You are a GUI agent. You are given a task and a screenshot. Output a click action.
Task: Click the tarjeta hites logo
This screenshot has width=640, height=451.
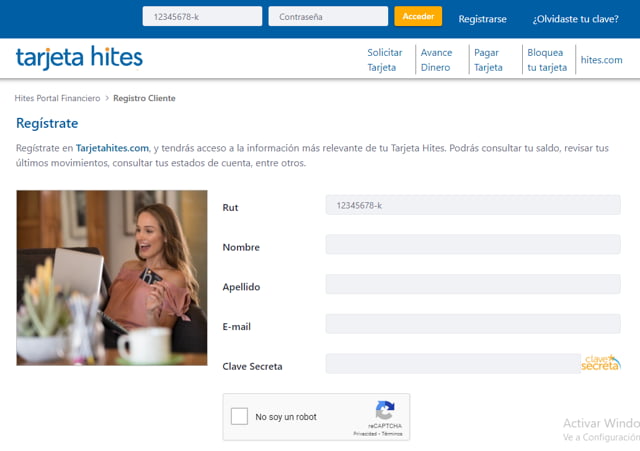[79, 58]
